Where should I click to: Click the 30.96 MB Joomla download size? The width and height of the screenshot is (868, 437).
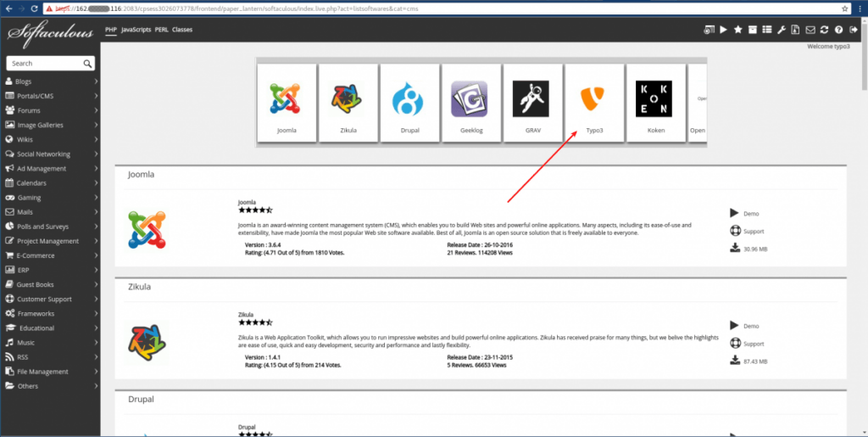755,249
